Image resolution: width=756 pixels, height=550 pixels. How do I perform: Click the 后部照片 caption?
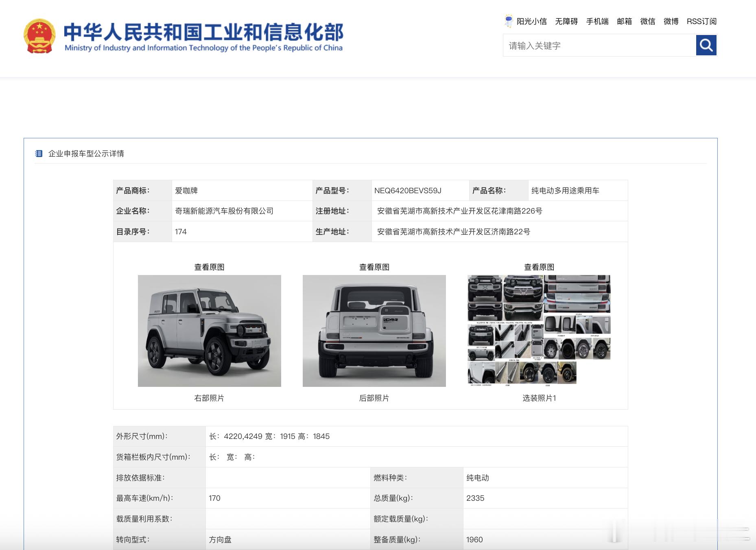click(x=374, y=398)
